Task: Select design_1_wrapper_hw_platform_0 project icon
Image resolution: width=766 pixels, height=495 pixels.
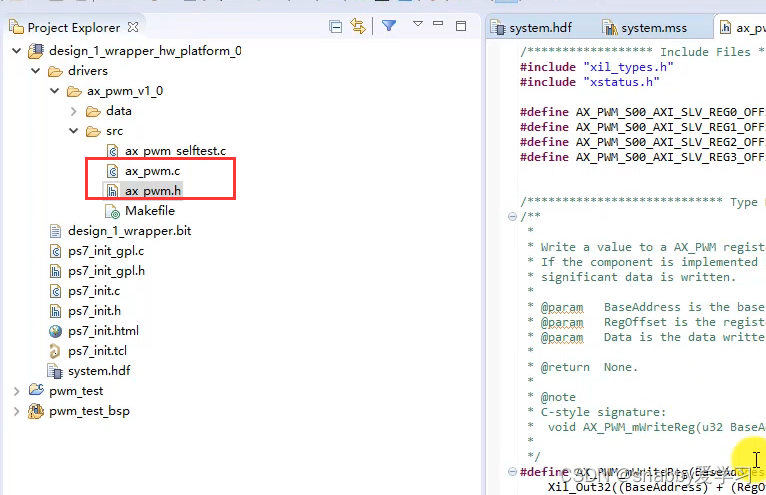Action: (36, 51)
